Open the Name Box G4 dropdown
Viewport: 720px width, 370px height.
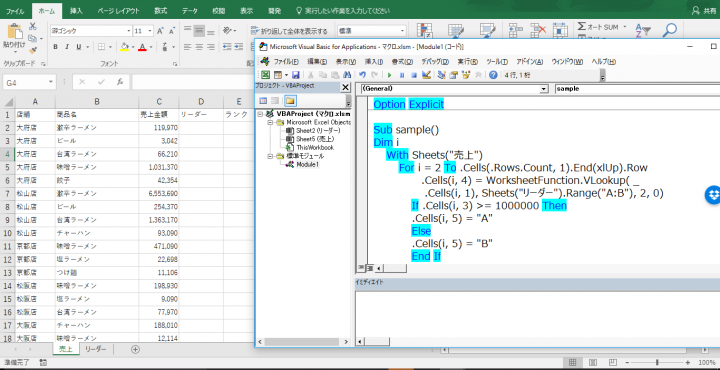[51, 83]
